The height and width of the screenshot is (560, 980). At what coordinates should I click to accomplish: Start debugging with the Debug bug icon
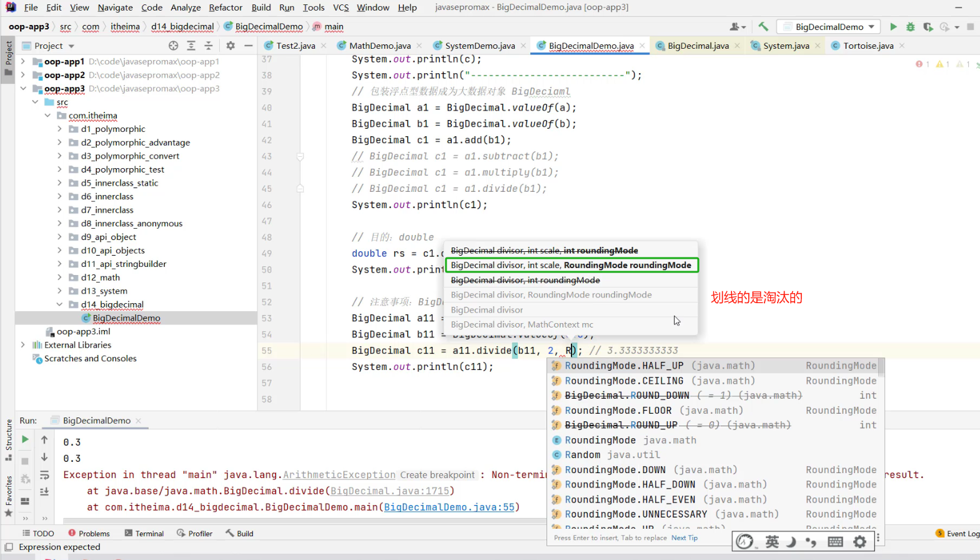pos(911,27)
